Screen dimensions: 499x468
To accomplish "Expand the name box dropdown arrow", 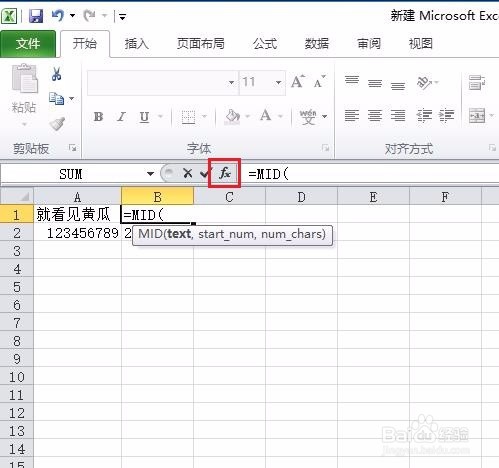I will tap(150, 174).
